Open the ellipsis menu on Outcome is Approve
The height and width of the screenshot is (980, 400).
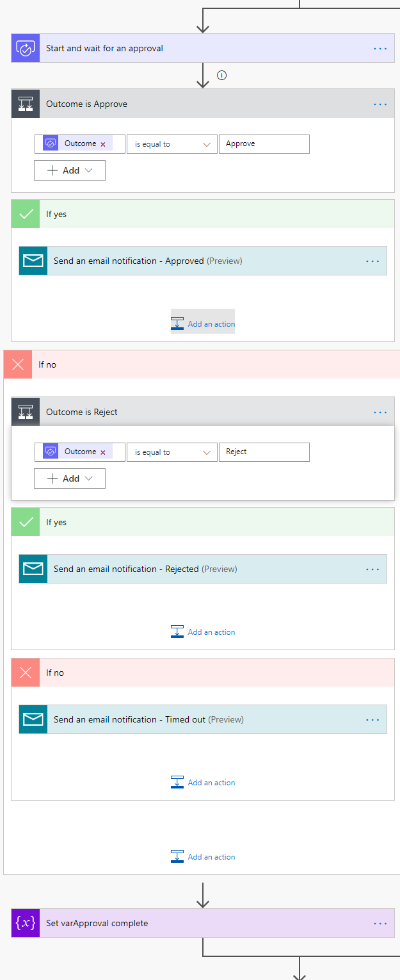[x=380, y=104]
